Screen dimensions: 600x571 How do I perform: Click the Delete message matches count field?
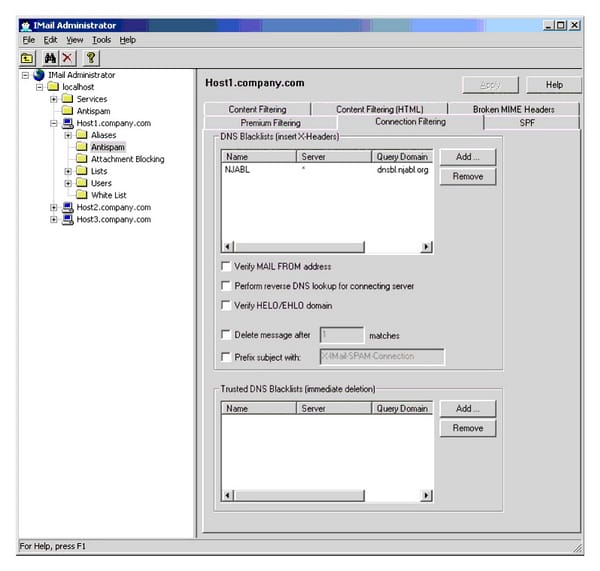342,335
